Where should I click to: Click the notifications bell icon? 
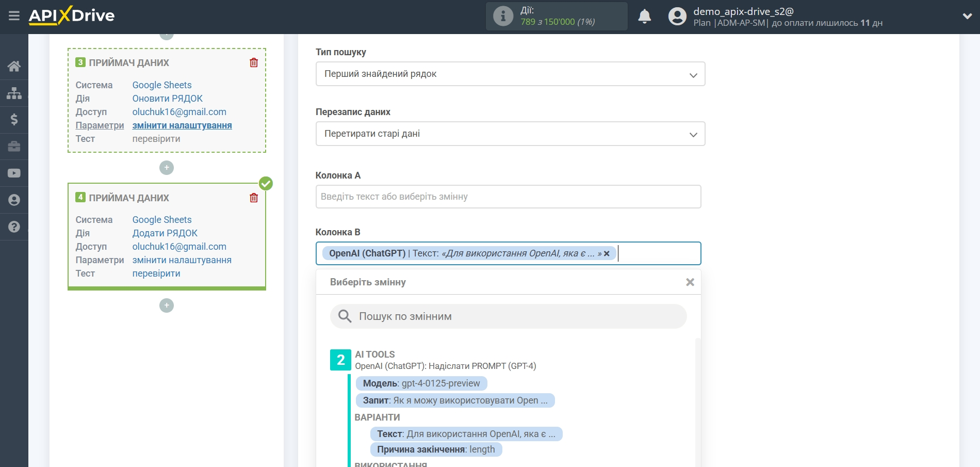pos(644,17)
